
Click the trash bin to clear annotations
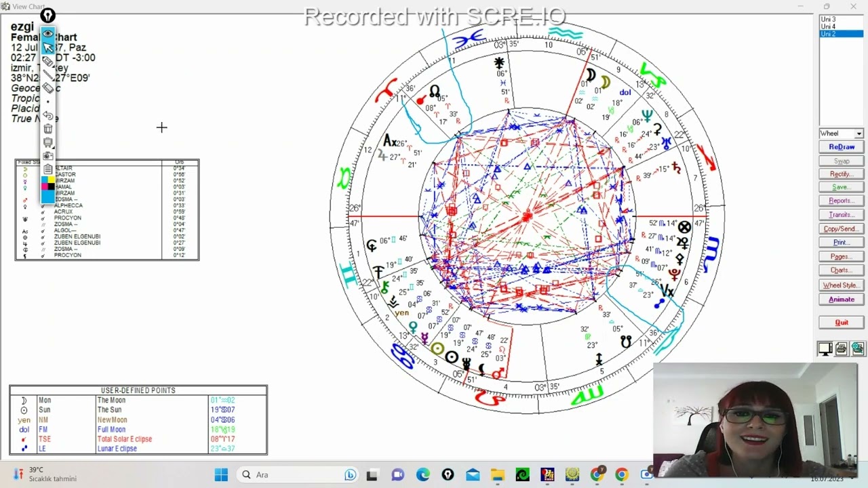point(47,129)
